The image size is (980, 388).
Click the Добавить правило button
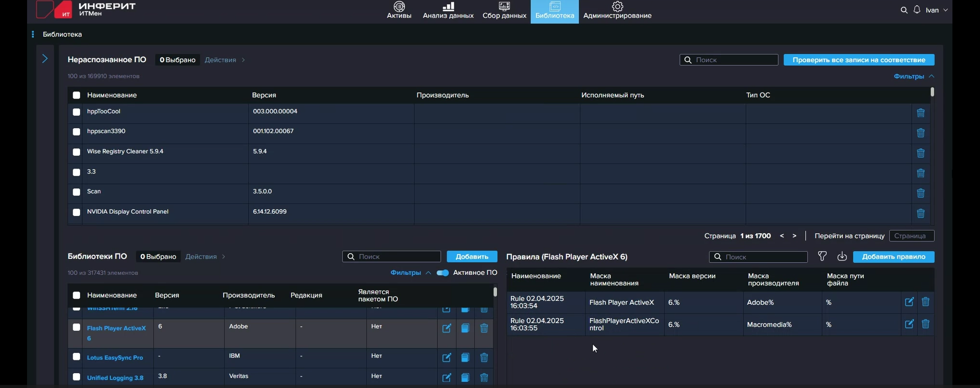click(893, 257)
